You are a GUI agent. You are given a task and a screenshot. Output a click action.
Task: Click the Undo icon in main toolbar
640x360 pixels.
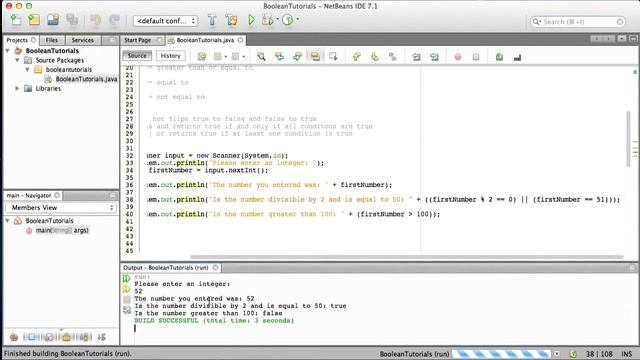(x=96, y=20)
